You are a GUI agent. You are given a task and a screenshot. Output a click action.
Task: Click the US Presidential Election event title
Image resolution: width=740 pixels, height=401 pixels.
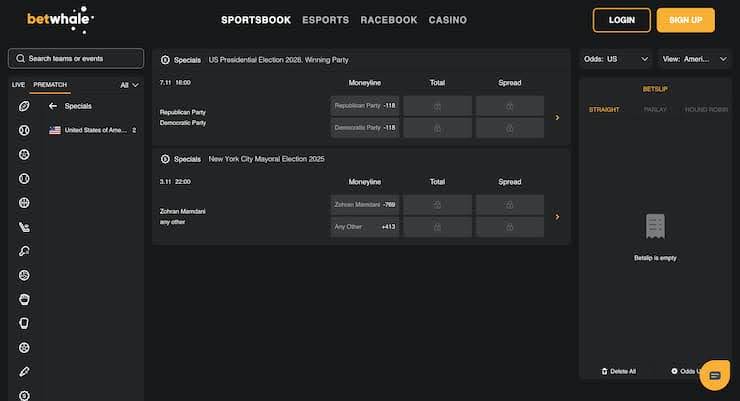(x=278, y=60)
